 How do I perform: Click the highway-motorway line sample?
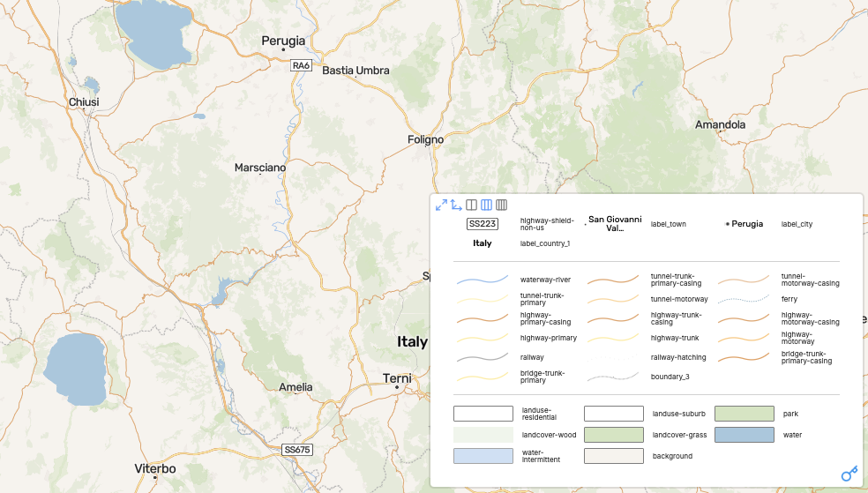click(x=744, y=338)
